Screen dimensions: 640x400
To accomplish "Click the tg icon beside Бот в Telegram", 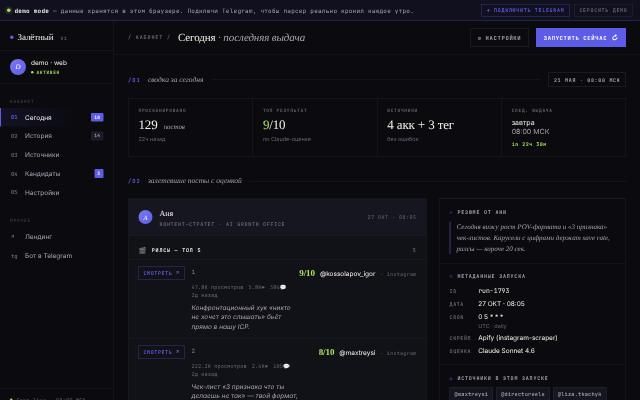I will (14, 256).
